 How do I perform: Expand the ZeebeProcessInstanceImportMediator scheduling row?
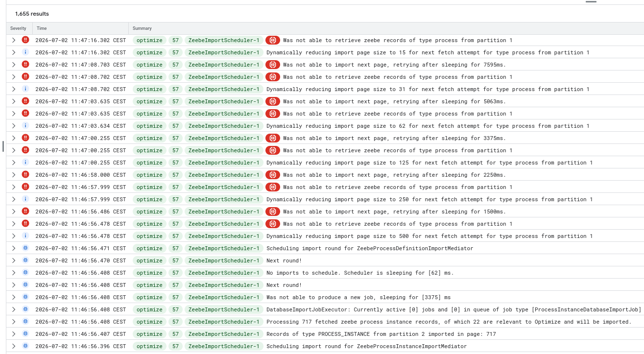click(14, 346)
